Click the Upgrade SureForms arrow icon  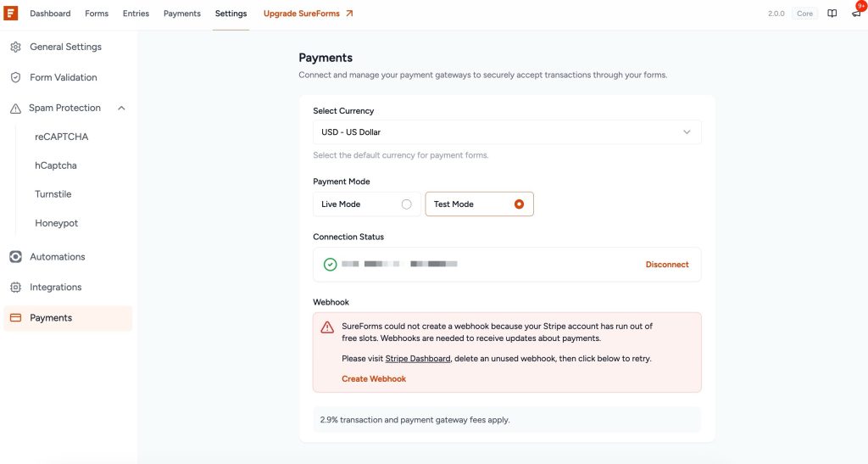click(x=349, y=14)
